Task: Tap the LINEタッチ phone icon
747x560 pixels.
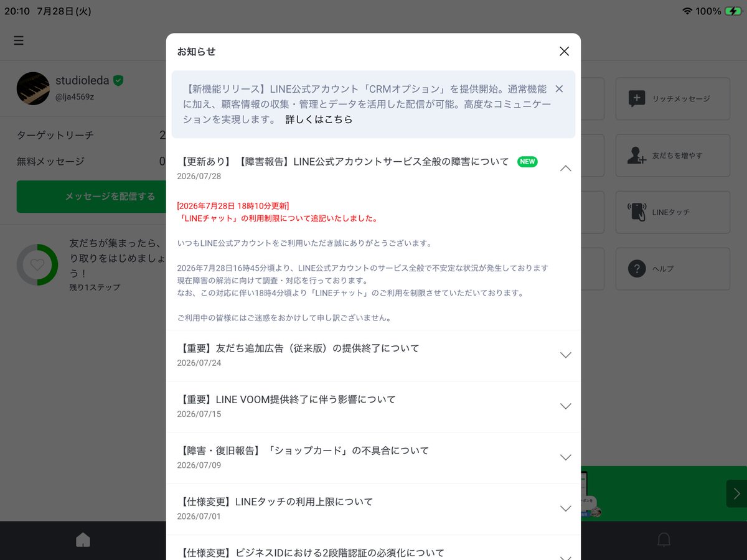Action: pos(637,212)
